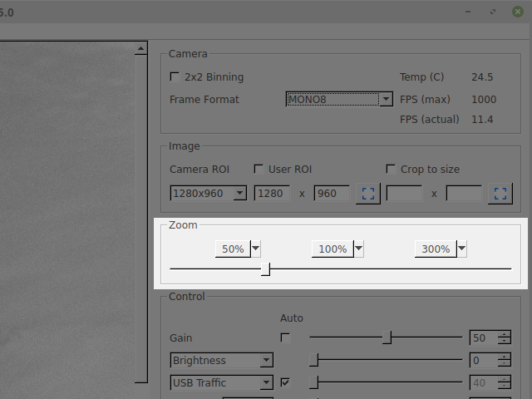
Task: Click the preview vertical scrollbar track
Action: click(x=140, y=217)
